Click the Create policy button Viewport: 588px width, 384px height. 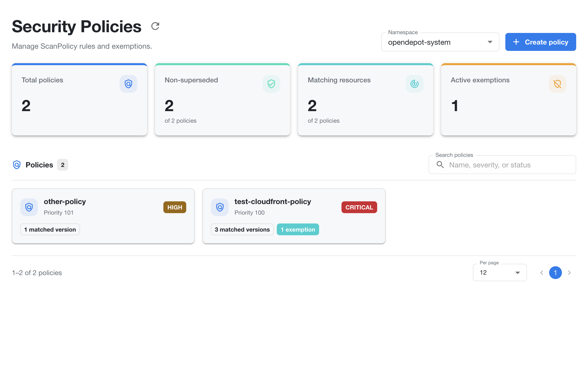541,42
